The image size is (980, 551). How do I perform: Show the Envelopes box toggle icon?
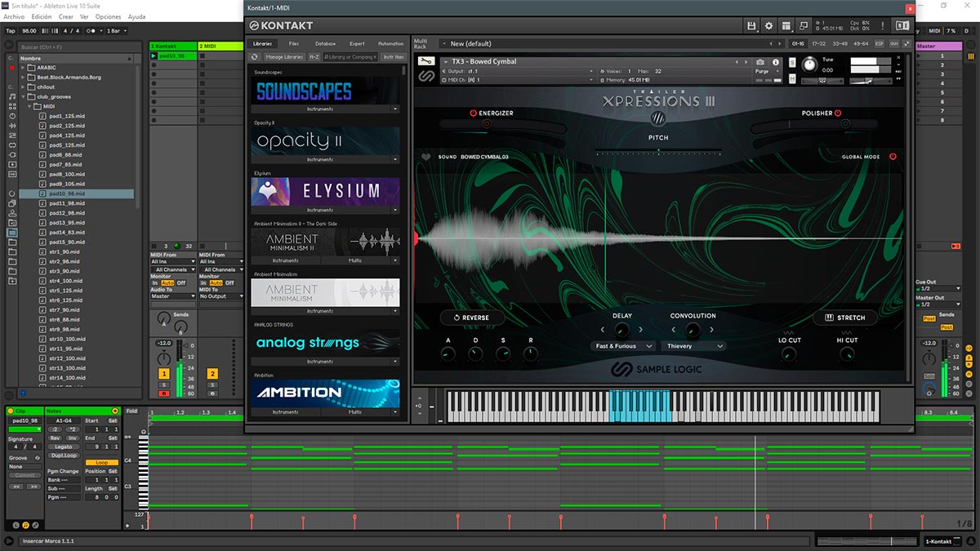point(37,524)
